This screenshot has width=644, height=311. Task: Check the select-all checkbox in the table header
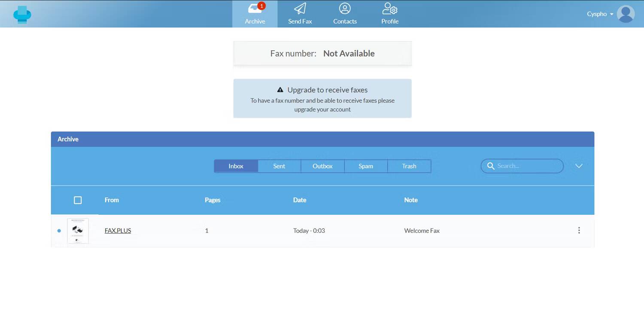point(78,200)
